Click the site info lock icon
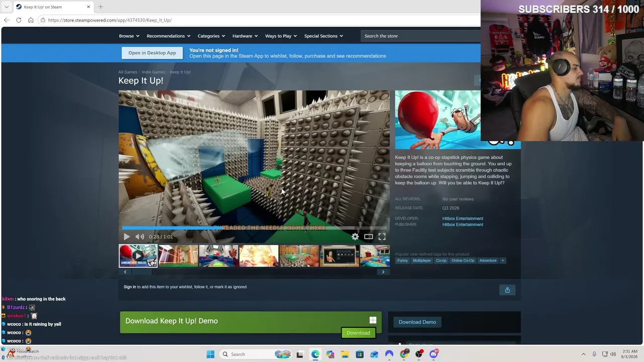644x362 pixels. click(44, 20)
